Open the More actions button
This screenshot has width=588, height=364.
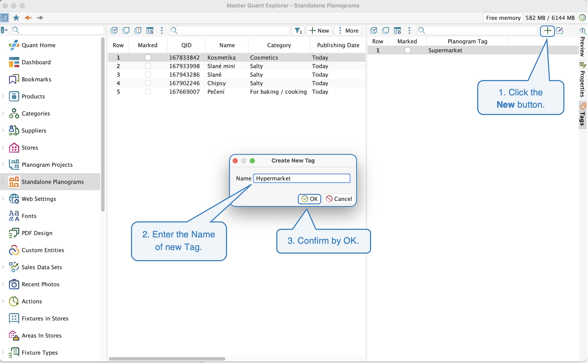coord(348,31)
